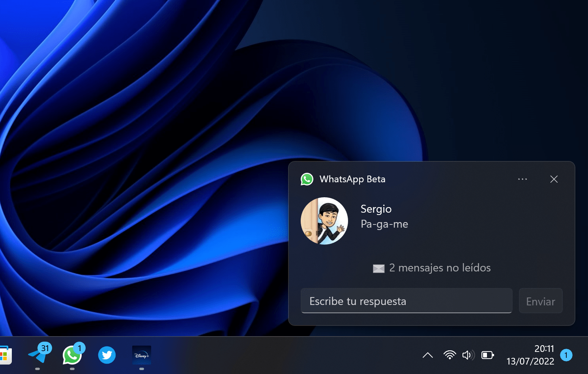
Task: Click the Enviar button
Action: pos(541,301)
